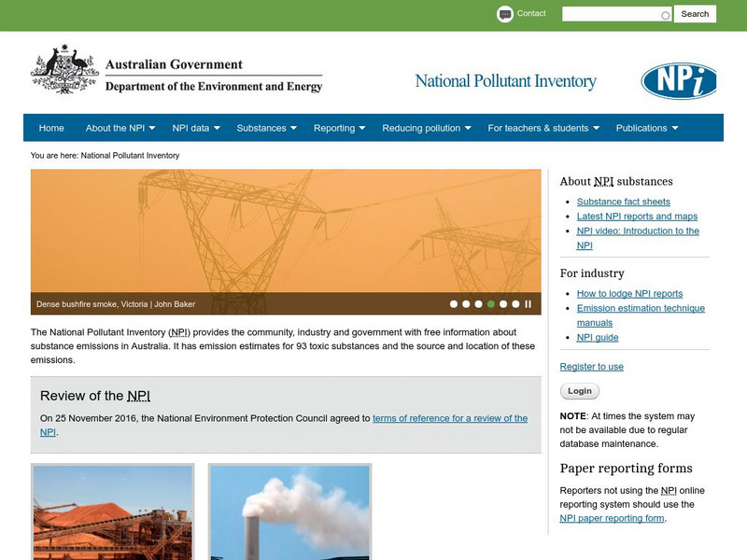
Task: Open How to lodge NPI reports link
Action: coord(629,294)
